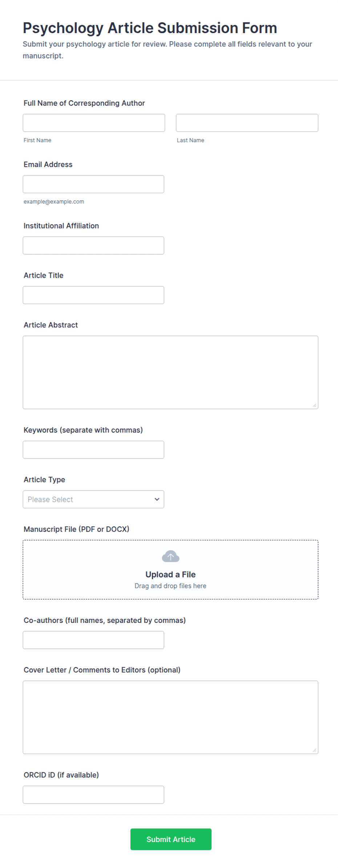Focus the First Name field
Image resolution: width=338 pixels, height=868 pixels.
click(94, 123)
